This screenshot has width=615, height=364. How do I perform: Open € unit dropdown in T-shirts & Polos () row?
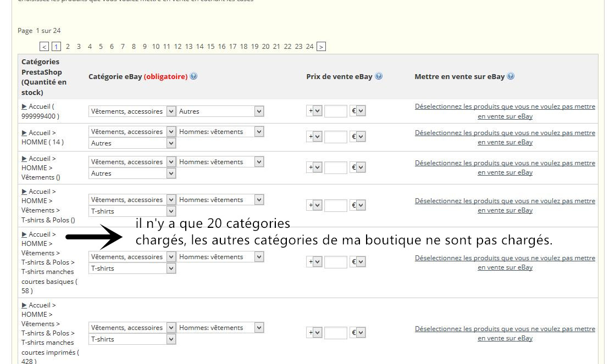click(x=358, y=205)
